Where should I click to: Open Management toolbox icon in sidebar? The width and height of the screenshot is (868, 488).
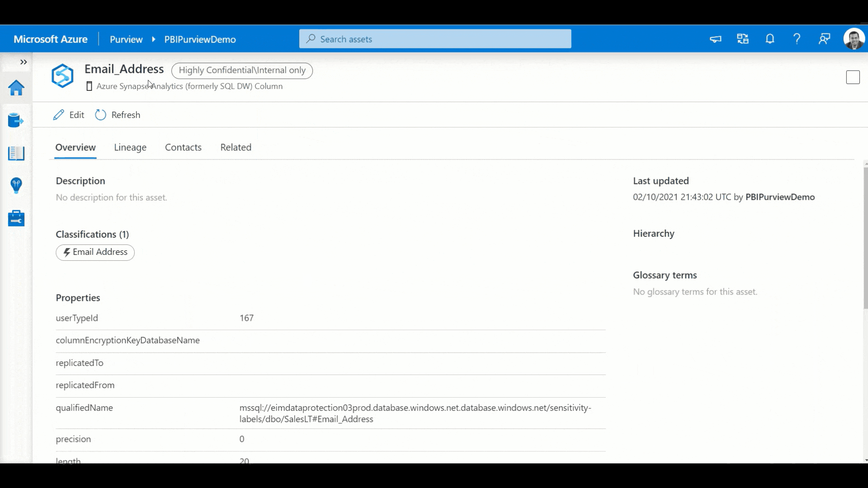[x=16, y=218]
